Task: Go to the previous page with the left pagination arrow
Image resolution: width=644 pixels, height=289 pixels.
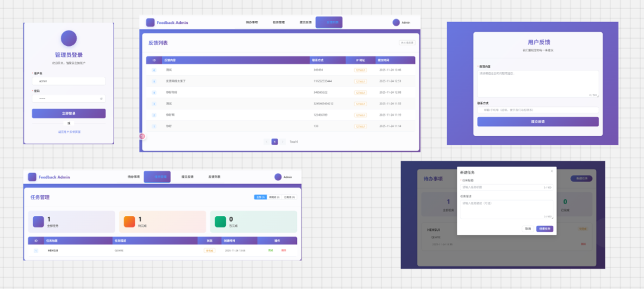Action: click(267, 142)
